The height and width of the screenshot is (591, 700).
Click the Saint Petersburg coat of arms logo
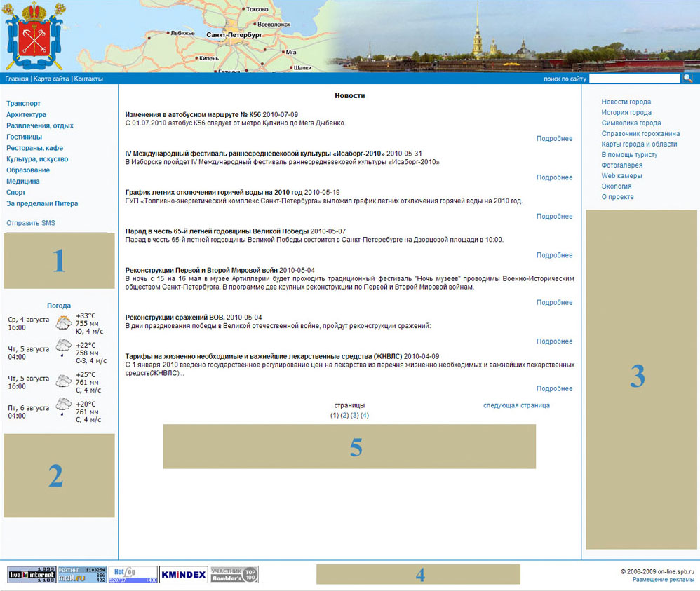click(34, 35)
